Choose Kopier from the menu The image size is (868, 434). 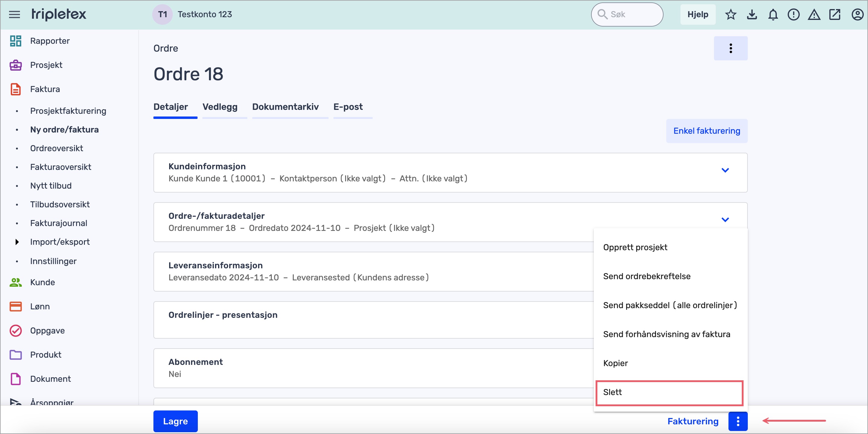[x=670, y=363]
